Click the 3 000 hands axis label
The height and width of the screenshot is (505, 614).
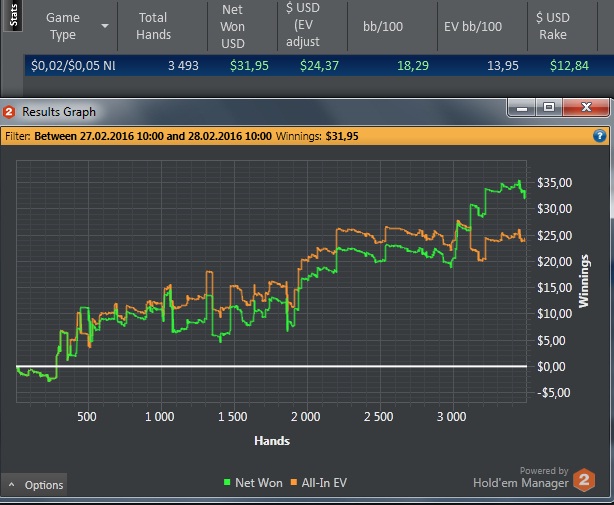tap(451, 417)
